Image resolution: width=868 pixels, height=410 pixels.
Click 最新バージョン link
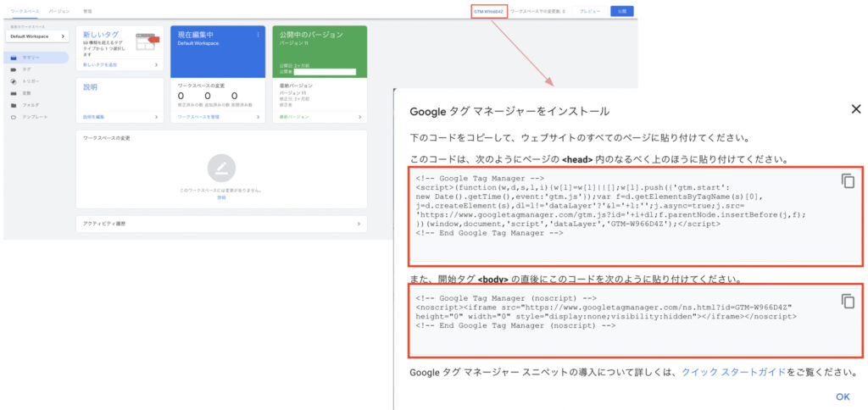294,117
